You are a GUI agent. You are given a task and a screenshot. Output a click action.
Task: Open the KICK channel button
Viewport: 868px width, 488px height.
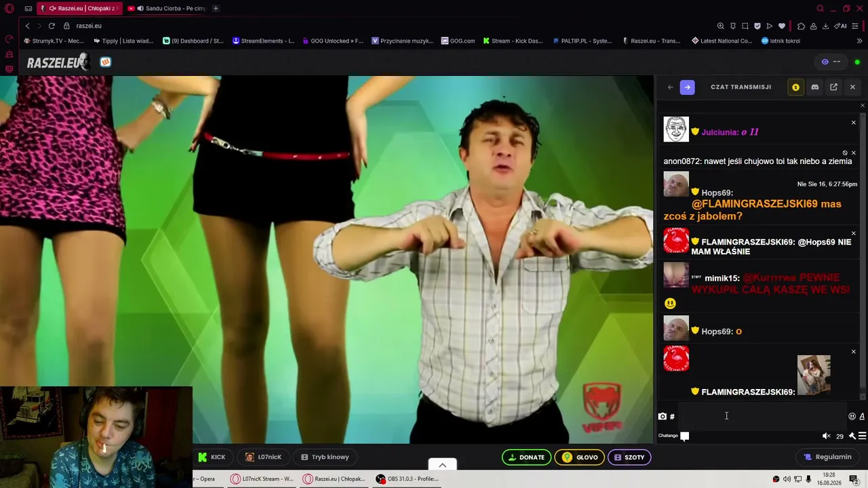click(212, 457)
